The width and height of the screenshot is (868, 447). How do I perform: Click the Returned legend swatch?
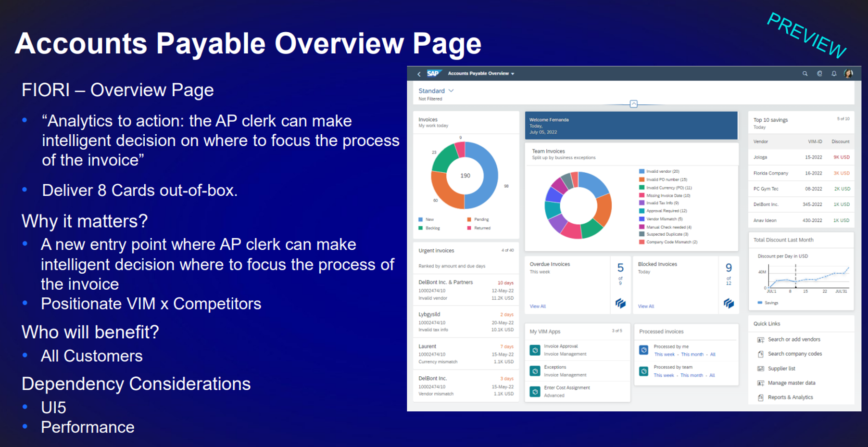coord(469,228)
